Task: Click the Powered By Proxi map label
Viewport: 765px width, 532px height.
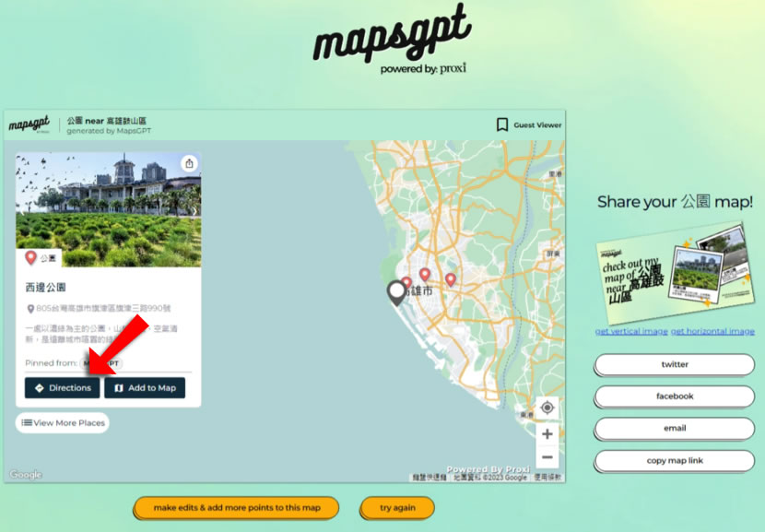Action: click(x=488, y=469)
